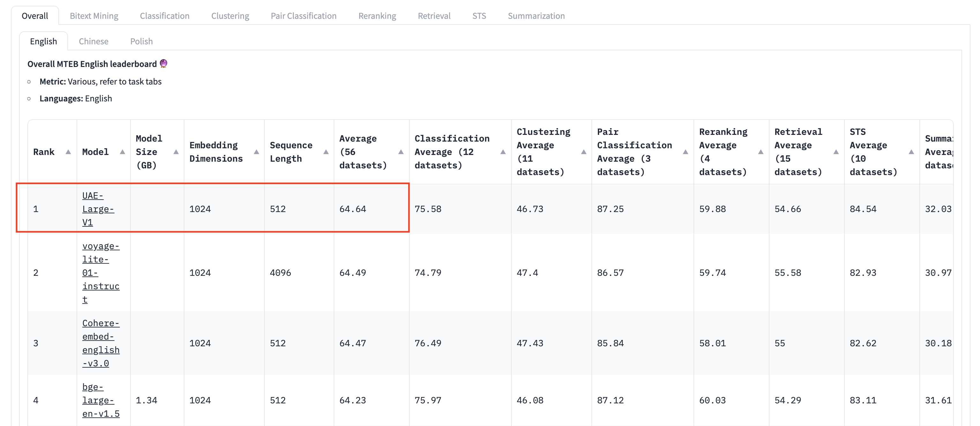Sort by Model Size (GB) arrow

point(176,152)
